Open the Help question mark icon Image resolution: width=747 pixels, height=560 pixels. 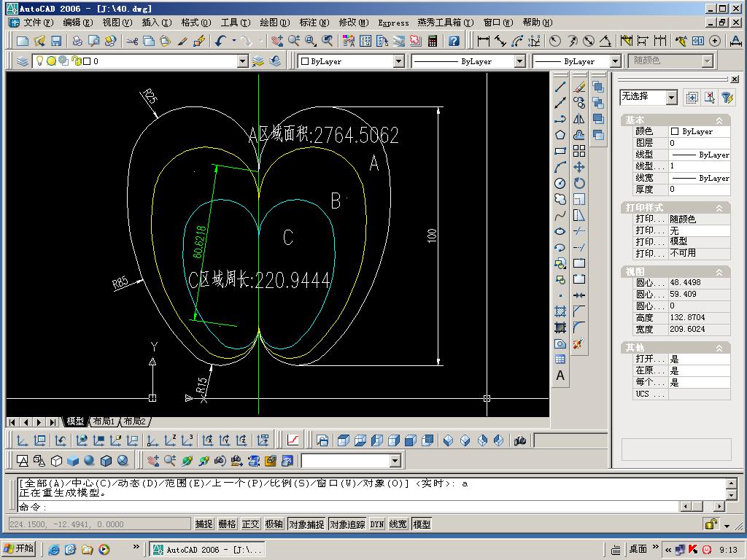point(454,41)
